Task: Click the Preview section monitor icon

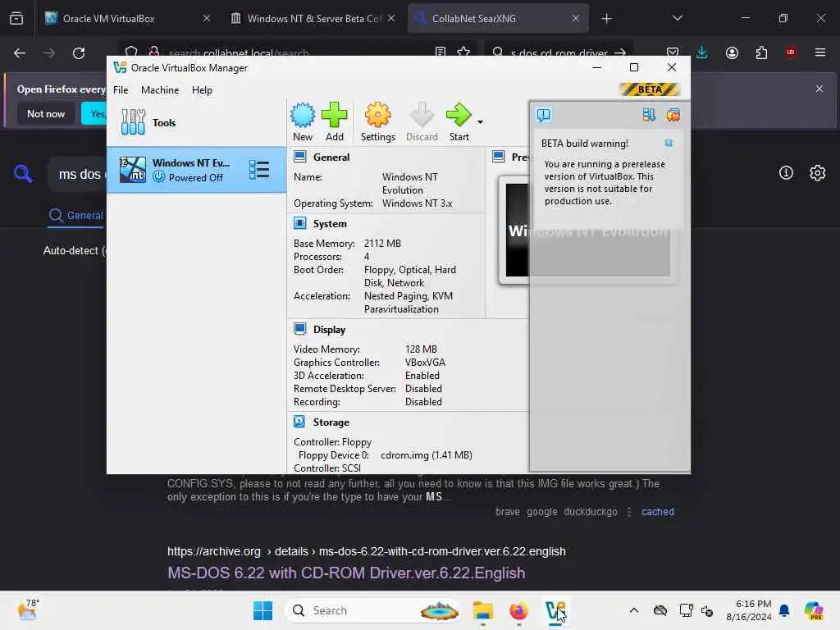Action: [499, 157]
